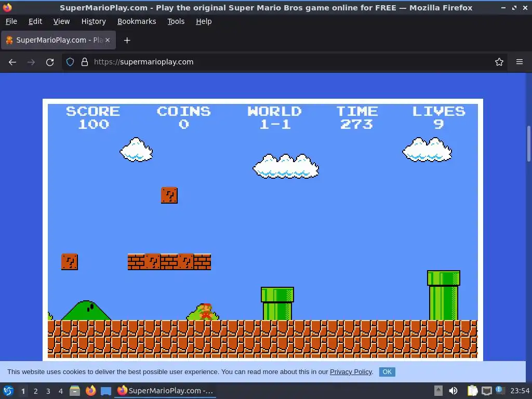Click the network monitor tray icon

point(486,391)
